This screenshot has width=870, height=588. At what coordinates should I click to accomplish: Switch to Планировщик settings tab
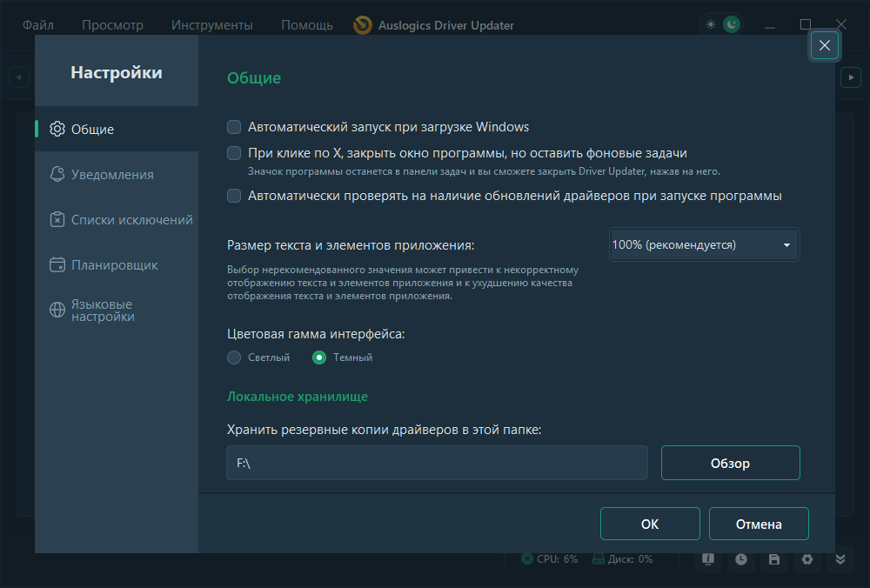tap(117, 264)
